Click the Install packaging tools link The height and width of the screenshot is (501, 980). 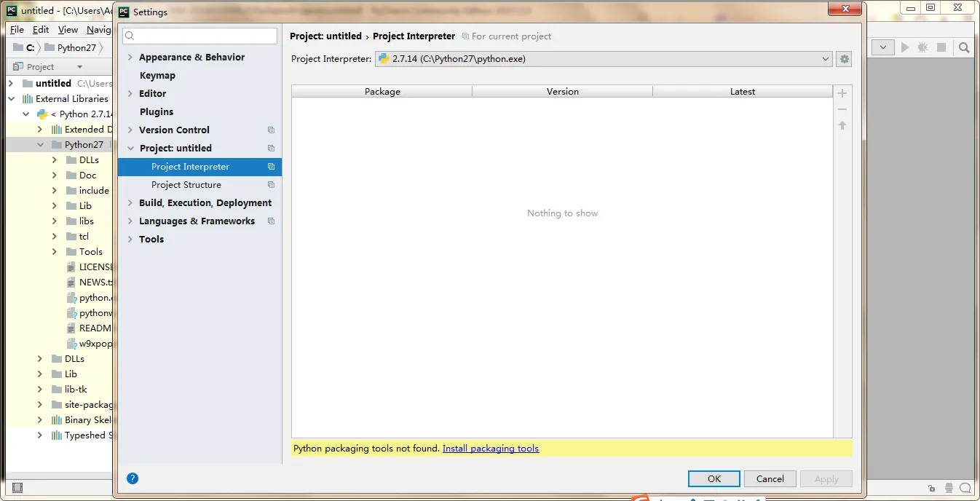[x=491, y=449]
